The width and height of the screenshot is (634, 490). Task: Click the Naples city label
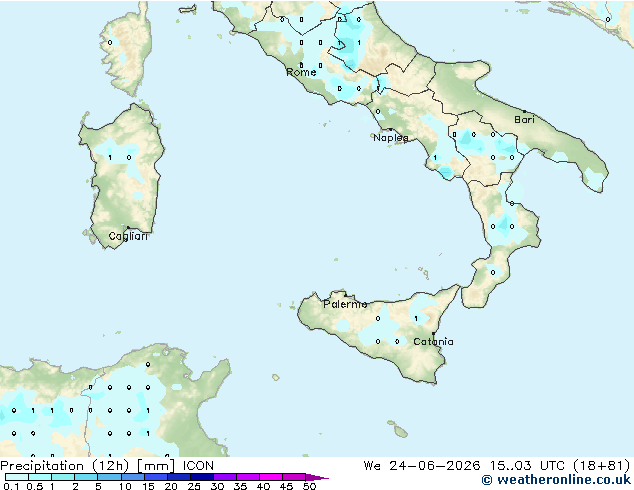tap(391, 138)
